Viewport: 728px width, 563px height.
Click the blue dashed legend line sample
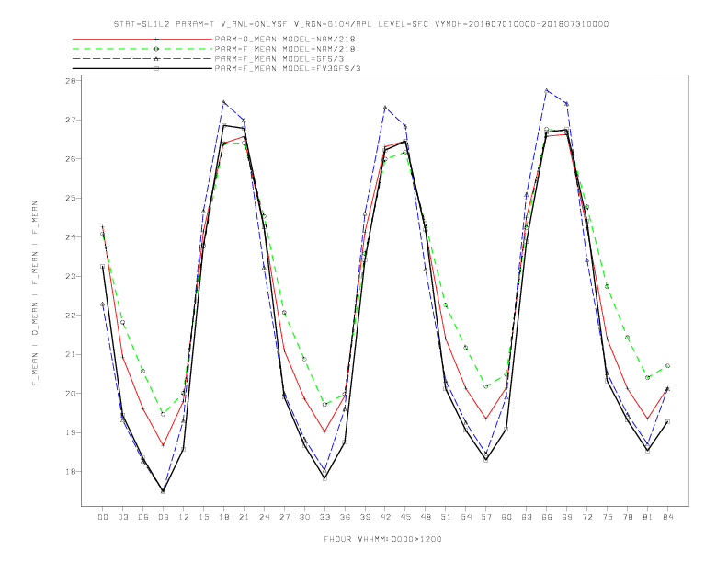click(142, 59)
